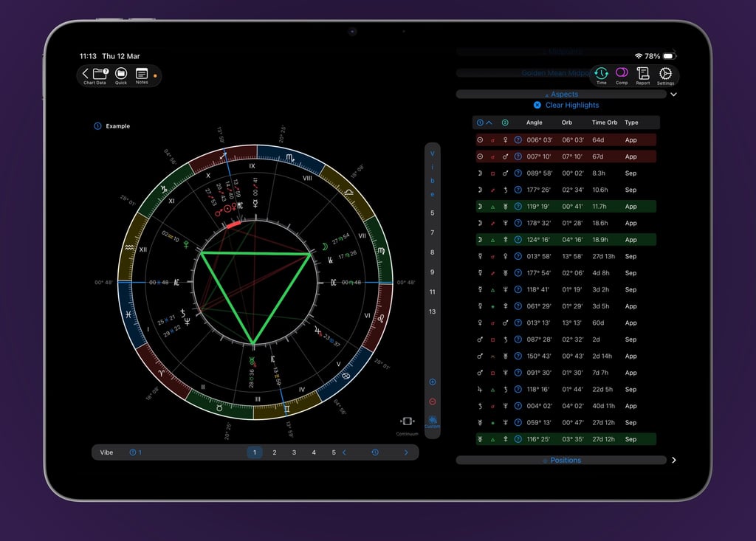Open info icon on the 116° 25' row
Screen dimensions: 756x541
coord(518,439)
